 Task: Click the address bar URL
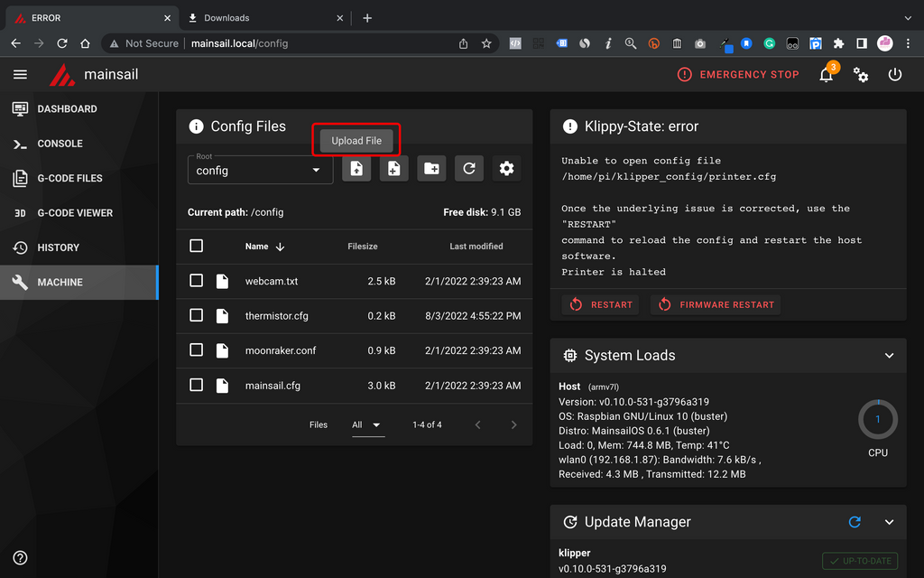239,43
